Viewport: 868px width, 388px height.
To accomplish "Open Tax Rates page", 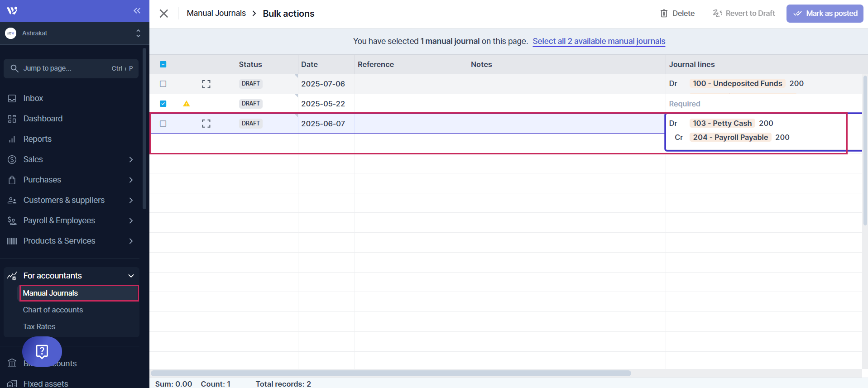I will (39, 326).
